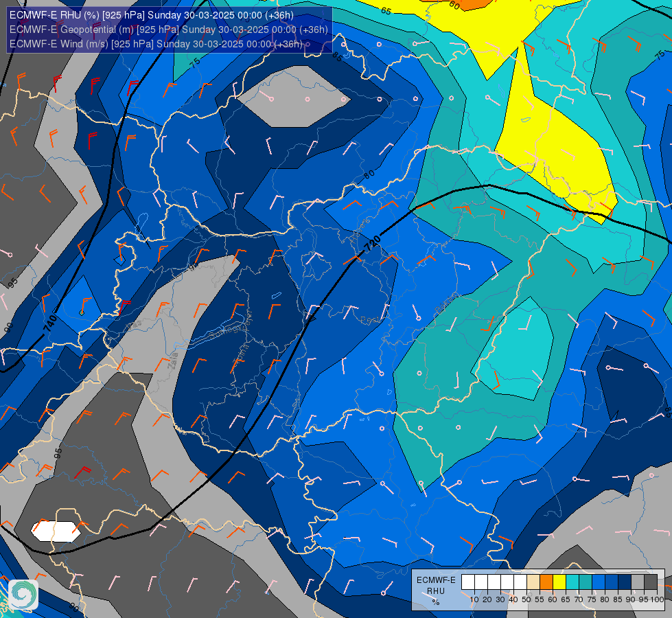Click the legend scale value 40
The height and width of the screenshot is (618, 672).
pyautogui.click(x=513, y=599)
